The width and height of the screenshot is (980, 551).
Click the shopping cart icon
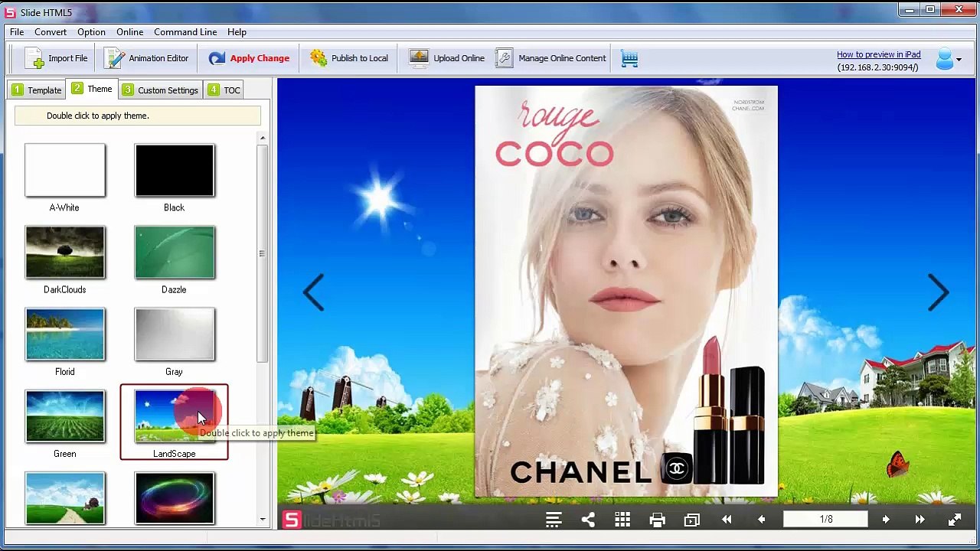click(x=629, y=59)
